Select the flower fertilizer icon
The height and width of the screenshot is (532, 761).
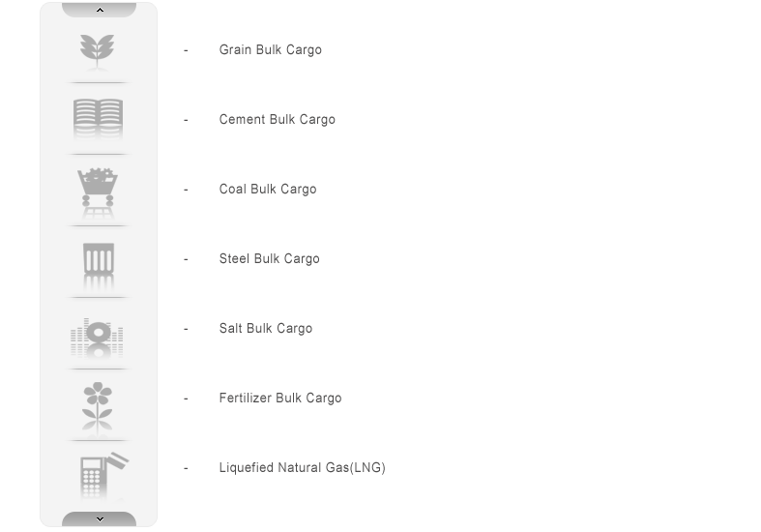[98, 404]
